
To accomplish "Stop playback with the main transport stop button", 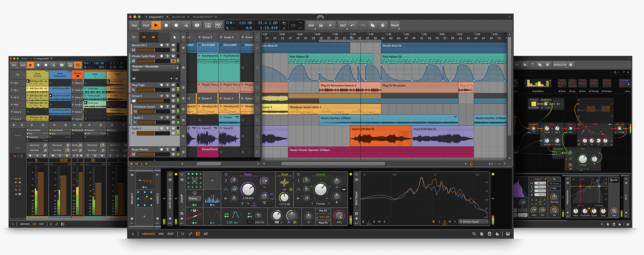I will [x=166, y=26].
